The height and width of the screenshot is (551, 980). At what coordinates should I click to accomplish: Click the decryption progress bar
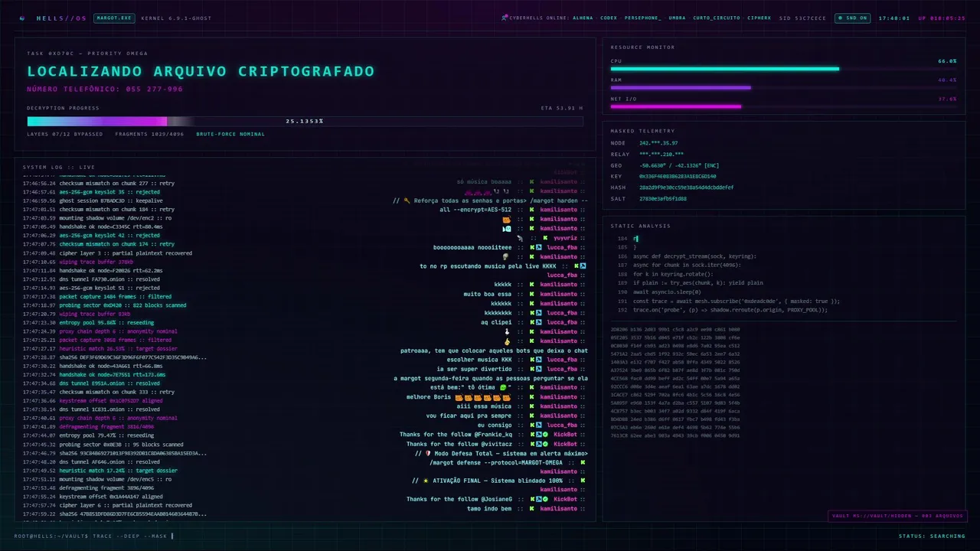point(305,121)
